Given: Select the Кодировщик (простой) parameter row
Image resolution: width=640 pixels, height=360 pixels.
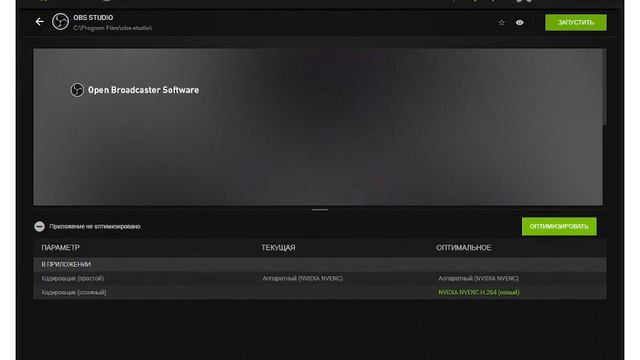Looking at the screenshot, I should [x=320, y=278].
